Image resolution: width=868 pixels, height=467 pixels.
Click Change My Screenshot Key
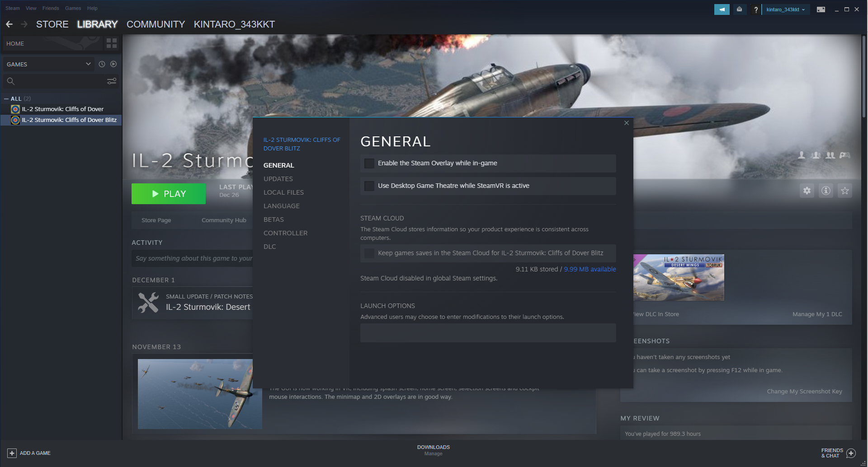click(x=805, y=392)
